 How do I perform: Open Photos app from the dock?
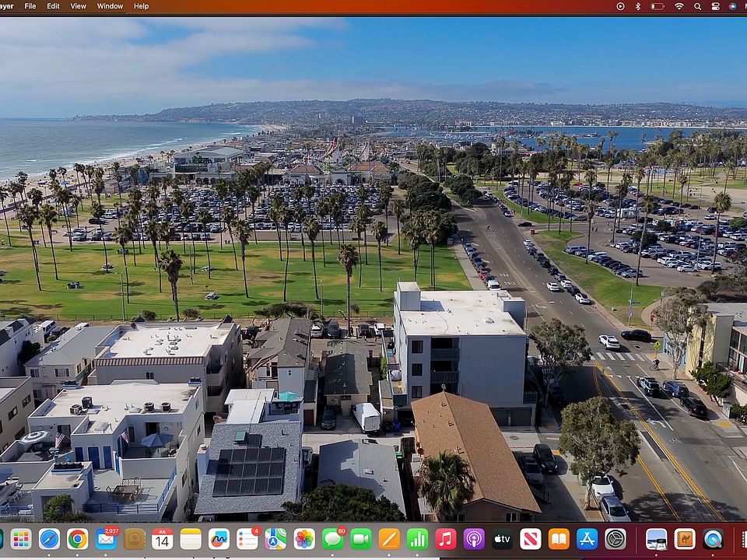click(x=304, y=539)
